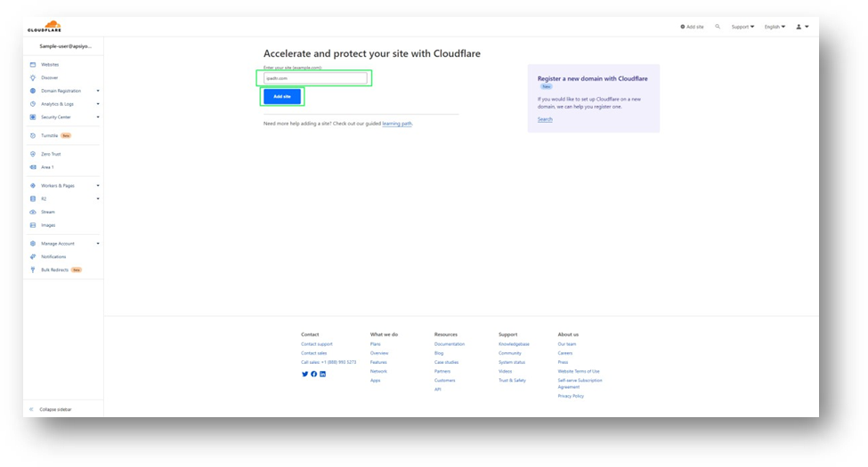Open Community footer link
The image size is (868, 467).
click(510, 353)
